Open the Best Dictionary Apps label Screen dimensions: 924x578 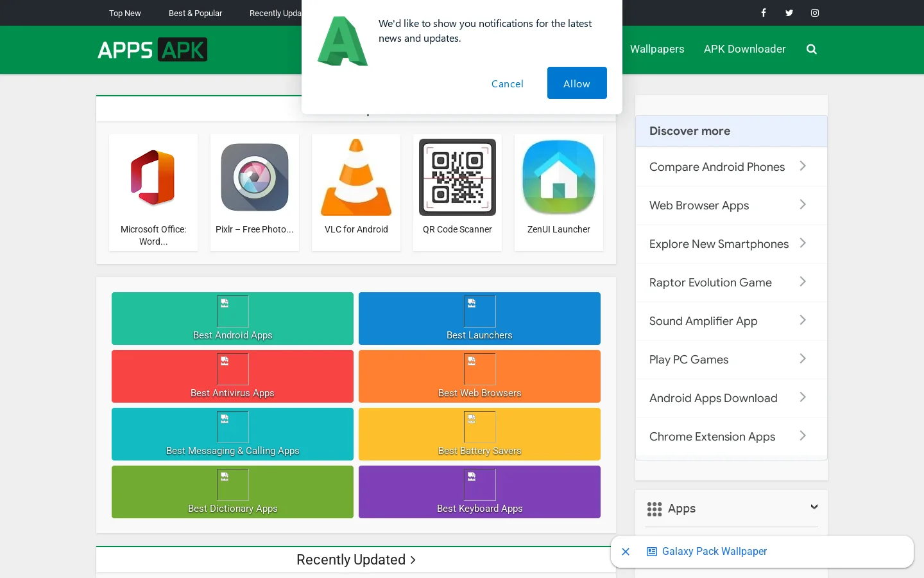click(232, 509)
